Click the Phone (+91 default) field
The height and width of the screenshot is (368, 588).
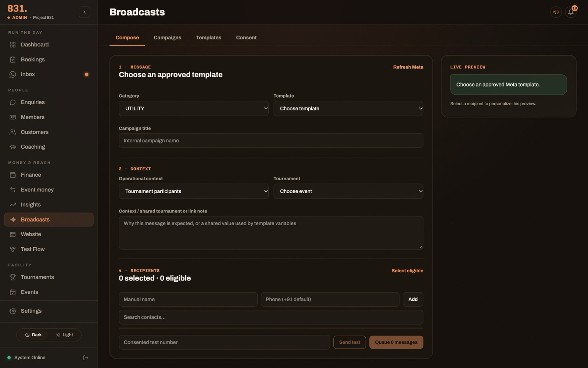point(330,300)
